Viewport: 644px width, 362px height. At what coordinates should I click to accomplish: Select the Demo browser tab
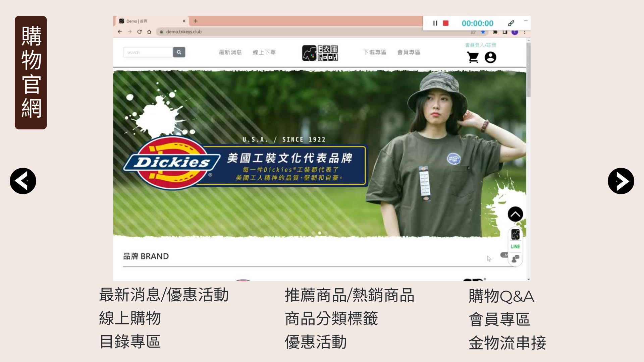click(x=152, y=21)
